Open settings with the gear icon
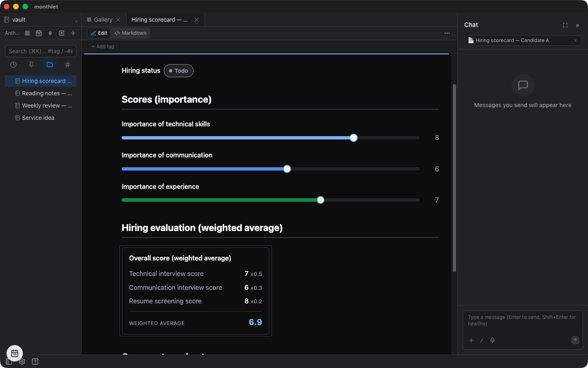The height and width of the screenshot is (368, 588). click(x=22, y=361)
